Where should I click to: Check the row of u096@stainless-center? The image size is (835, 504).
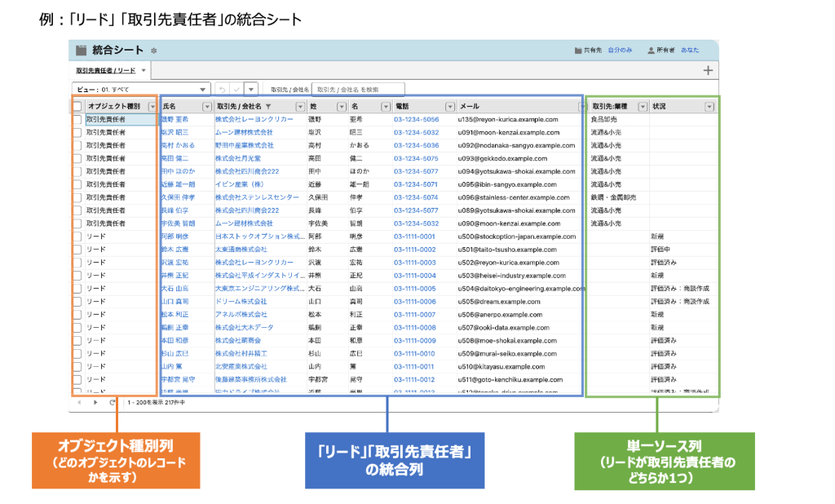(x=77, y=197)
